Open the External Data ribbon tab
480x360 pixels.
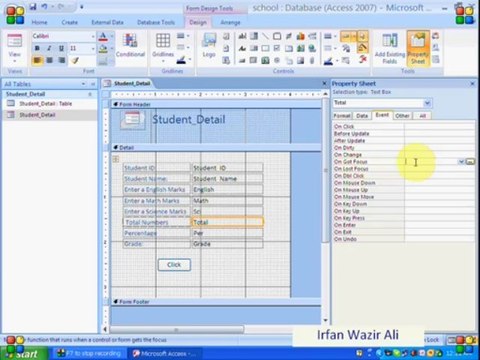(x=107, y=22)
